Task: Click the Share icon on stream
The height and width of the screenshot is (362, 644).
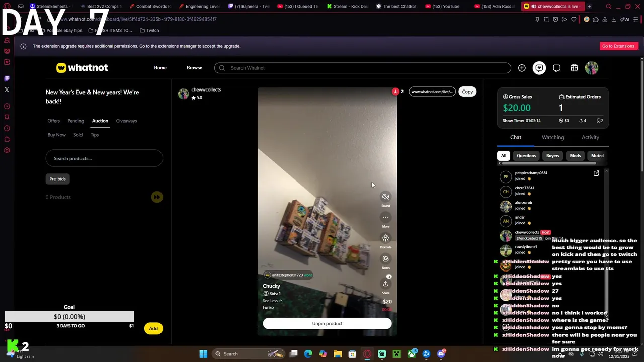Action: click(x=385, y=284)
